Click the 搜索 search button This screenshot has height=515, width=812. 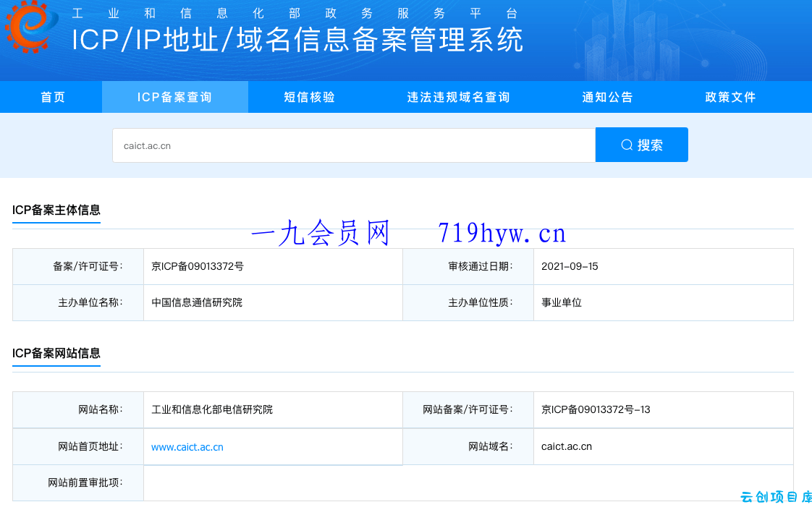coord(642,145)
